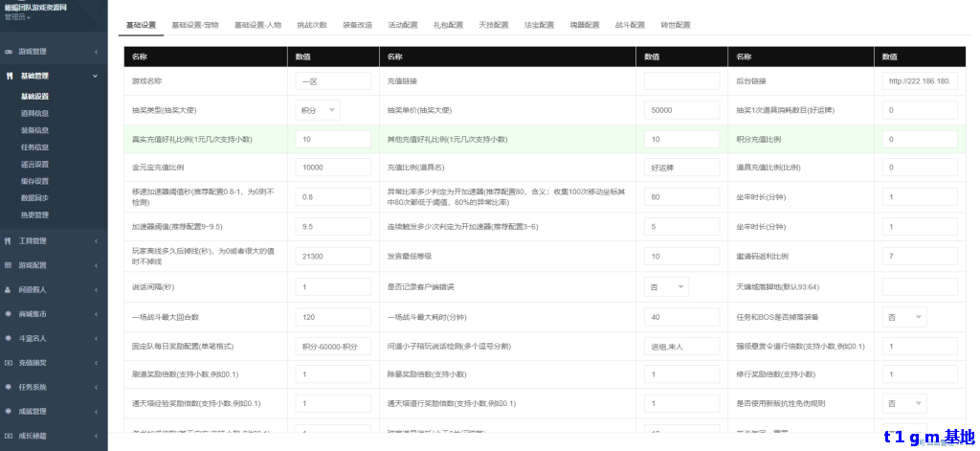Image resolution: width=980 pixels, height=451 pixels.
Task: Click the 基础管理 sidebar icon
Action: click(9, 75)
